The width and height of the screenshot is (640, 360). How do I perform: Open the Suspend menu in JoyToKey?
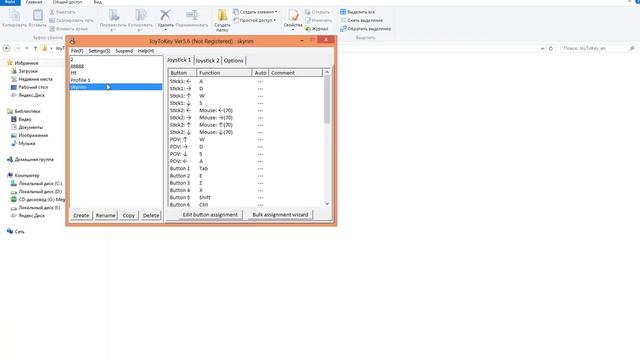[124, 51]
